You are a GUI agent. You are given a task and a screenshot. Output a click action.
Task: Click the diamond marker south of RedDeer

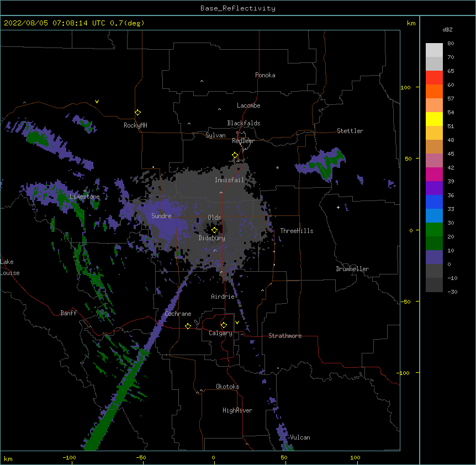click(235, 155)
